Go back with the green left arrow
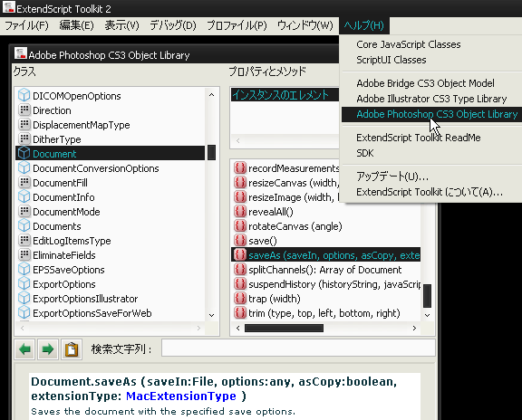The image size is (522, 420). [24, 349]
